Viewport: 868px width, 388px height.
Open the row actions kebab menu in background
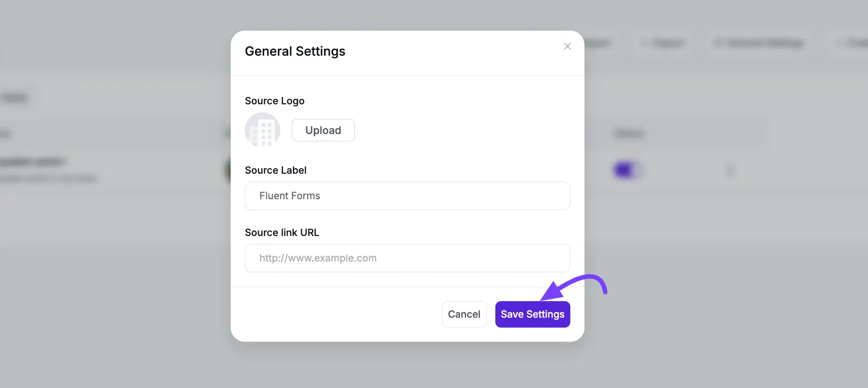[x=730, y=170]
